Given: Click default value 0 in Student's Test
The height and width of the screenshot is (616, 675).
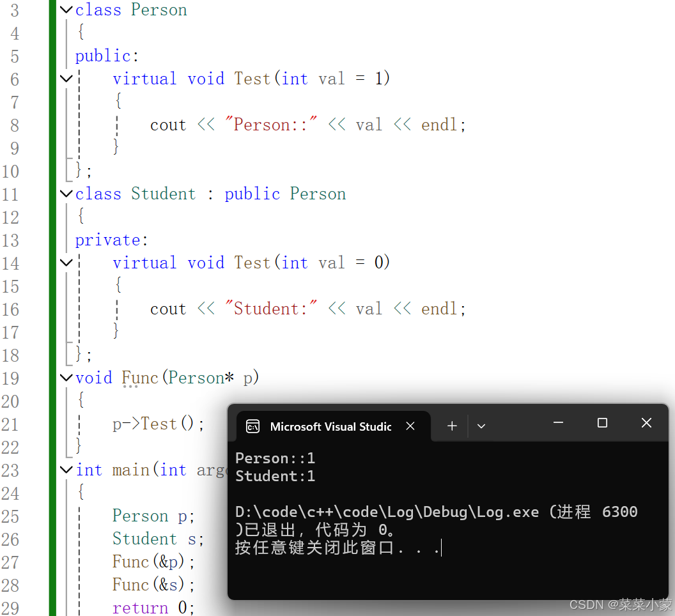Looking at the screenshot, I should coord(379,262).
